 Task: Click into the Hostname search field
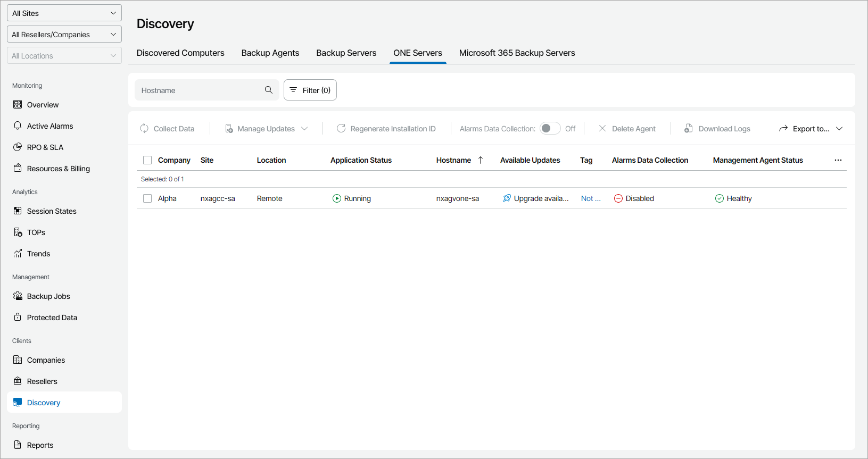(x=200, y=90)
